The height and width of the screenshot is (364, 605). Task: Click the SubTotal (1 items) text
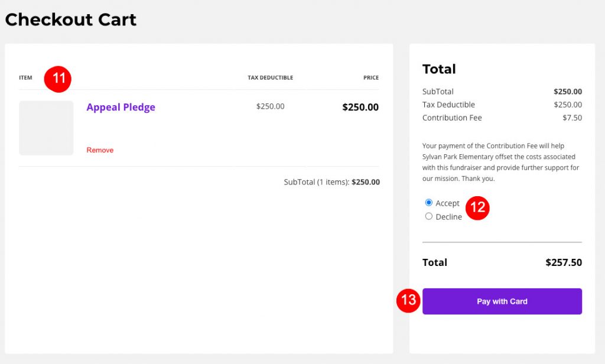317,182
